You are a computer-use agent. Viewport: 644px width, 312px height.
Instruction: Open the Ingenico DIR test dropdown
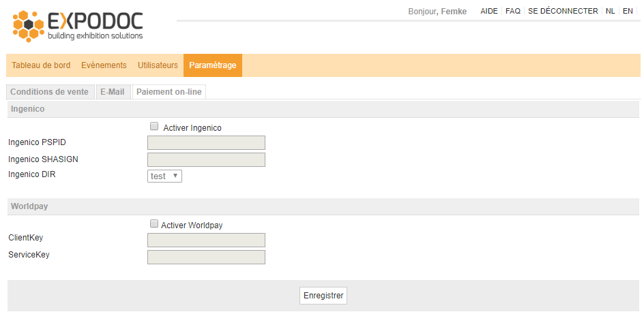coord(164,176)
